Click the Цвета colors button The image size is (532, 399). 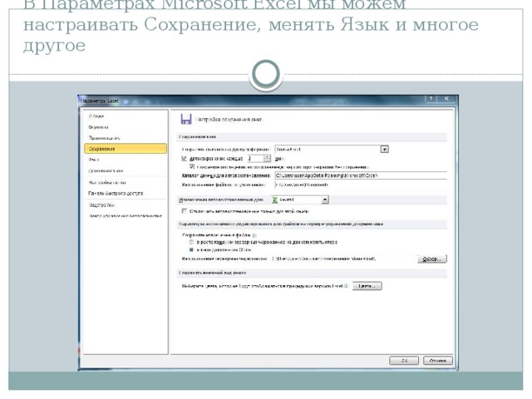point(367,286)
